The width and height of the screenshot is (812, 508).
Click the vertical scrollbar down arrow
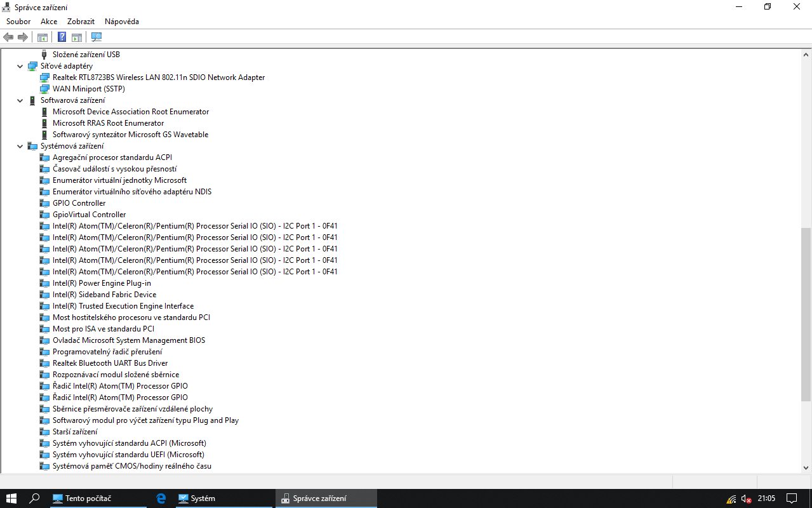pyautogui.click(x=806, y=467)
